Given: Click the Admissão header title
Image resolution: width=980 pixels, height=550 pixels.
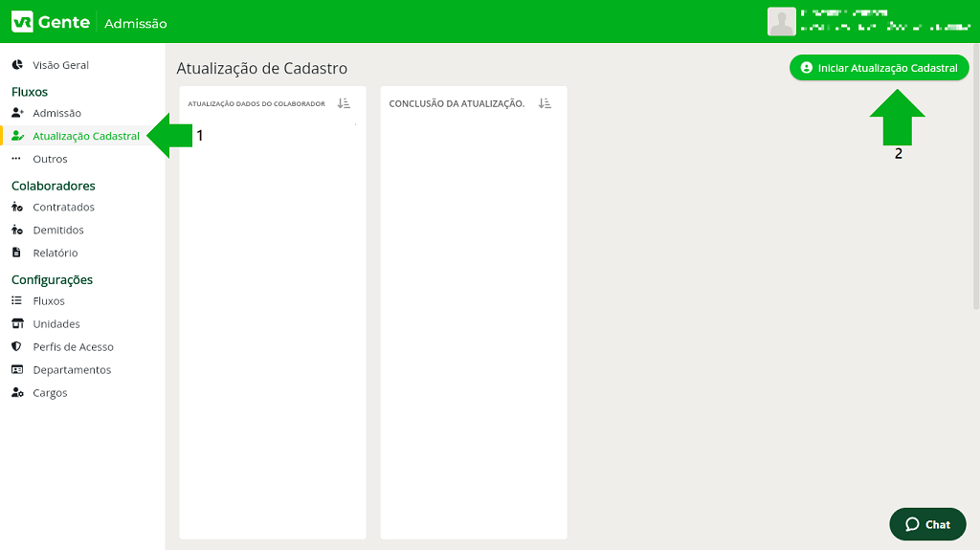Looking at the screenshot, I should [x=135, y=23].
